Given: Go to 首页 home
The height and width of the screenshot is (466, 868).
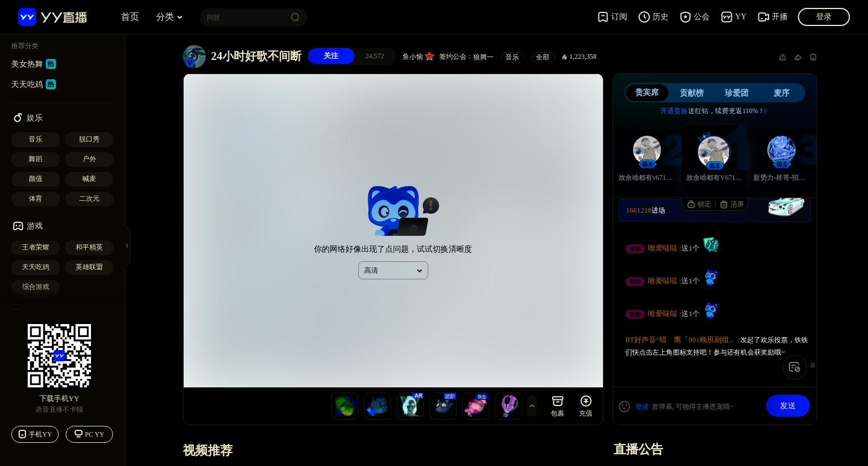Looking at the screenshot, I should tap(130, 17).
